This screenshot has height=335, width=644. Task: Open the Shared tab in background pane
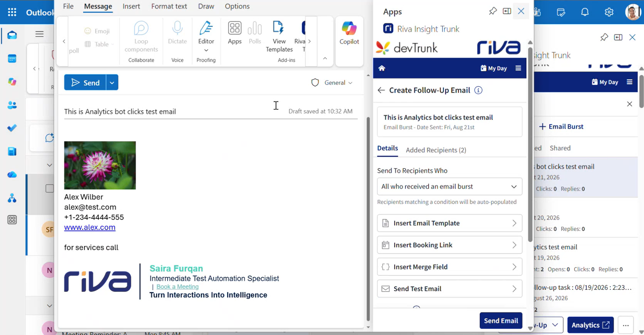coord(560,148)
